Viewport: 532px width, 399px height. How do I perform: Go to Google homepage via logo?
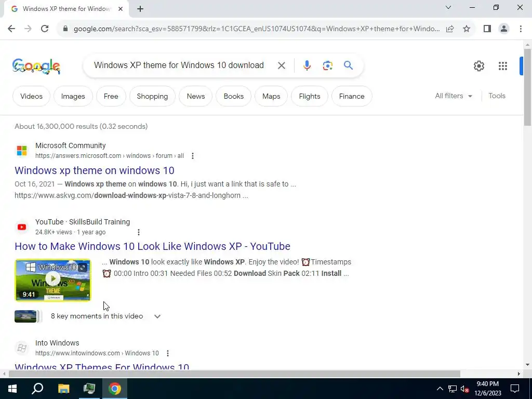[x=36, y=66]
